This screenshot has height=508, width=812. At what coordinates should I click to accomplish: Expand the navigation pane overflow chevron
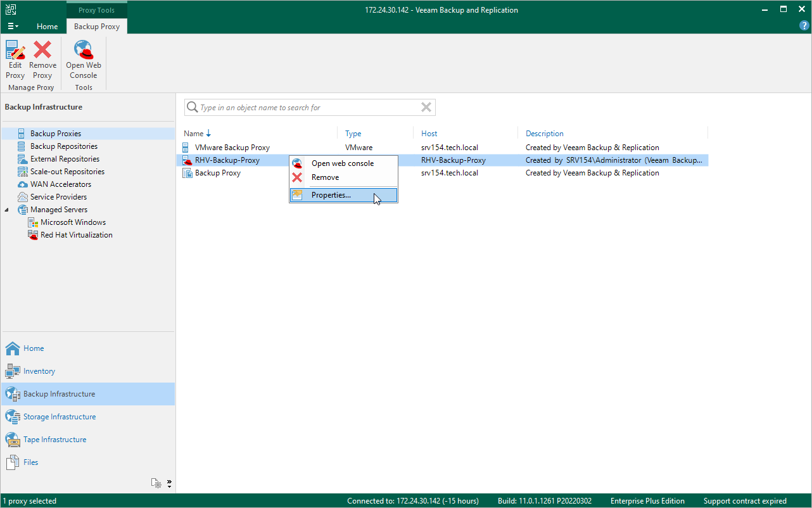click(169, 483)
